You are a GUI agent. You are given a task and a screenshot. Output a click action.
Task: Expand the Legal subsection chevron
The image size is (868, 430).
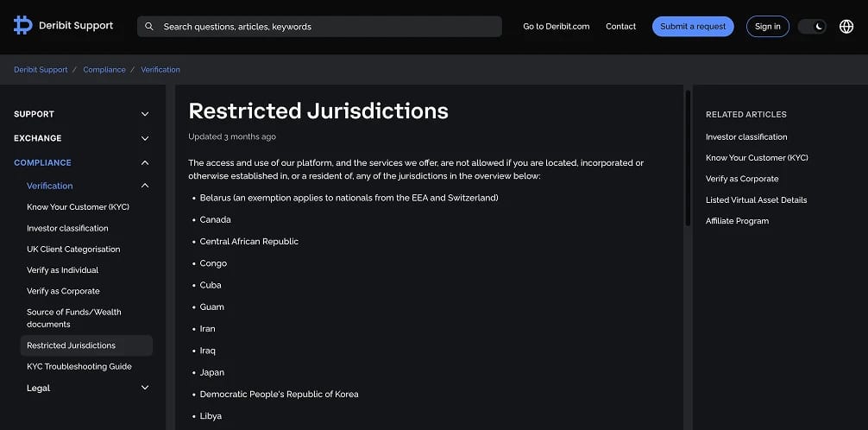[x=145, y=388]
